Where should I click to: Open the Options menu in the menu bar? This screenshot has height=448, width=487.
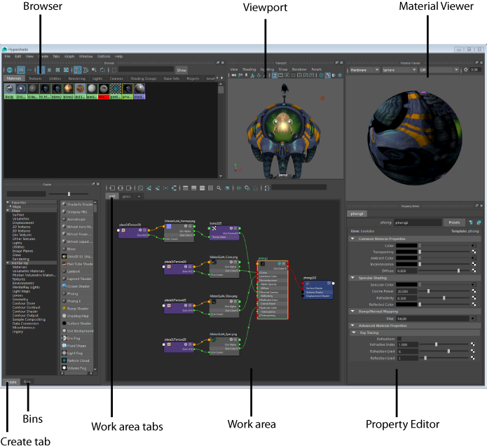point(104,57)
